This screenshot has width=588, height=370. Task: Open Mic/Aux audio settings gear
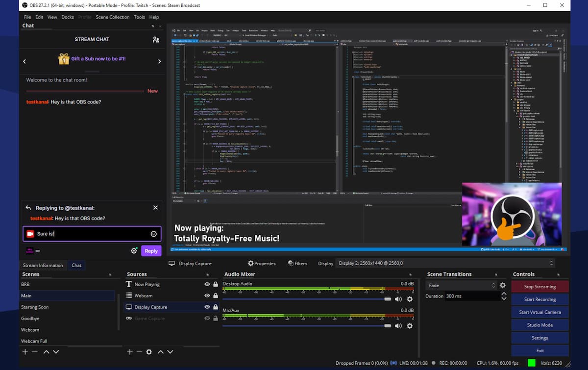pos(410,325)
